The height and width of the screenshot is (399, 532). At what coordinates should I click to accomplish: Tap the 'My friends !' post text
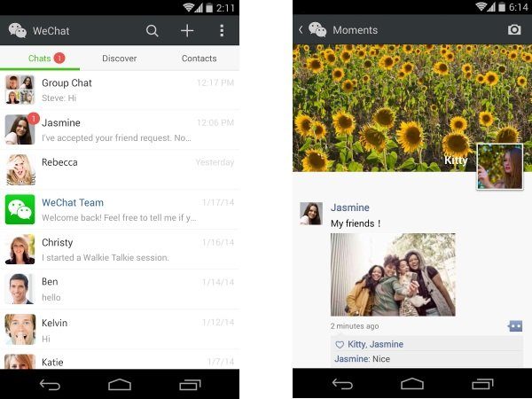[356, 223]
